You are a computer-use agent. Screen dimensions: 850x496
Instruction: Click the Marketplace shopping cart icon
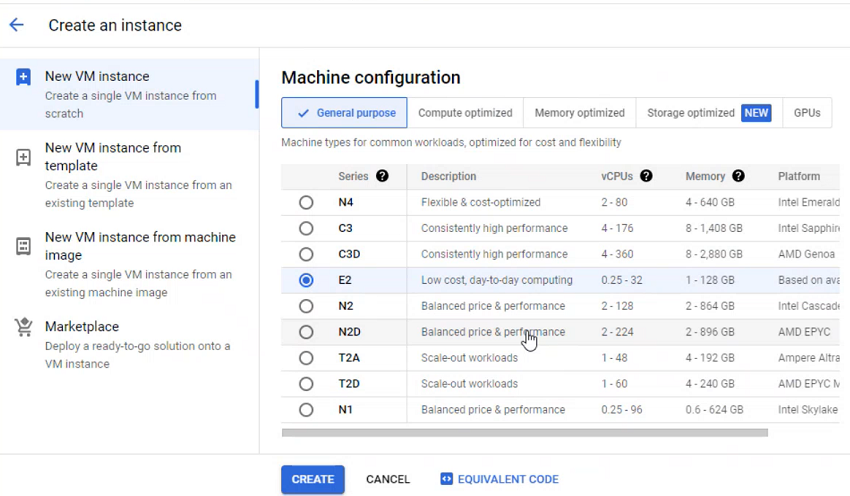[23, 328]
